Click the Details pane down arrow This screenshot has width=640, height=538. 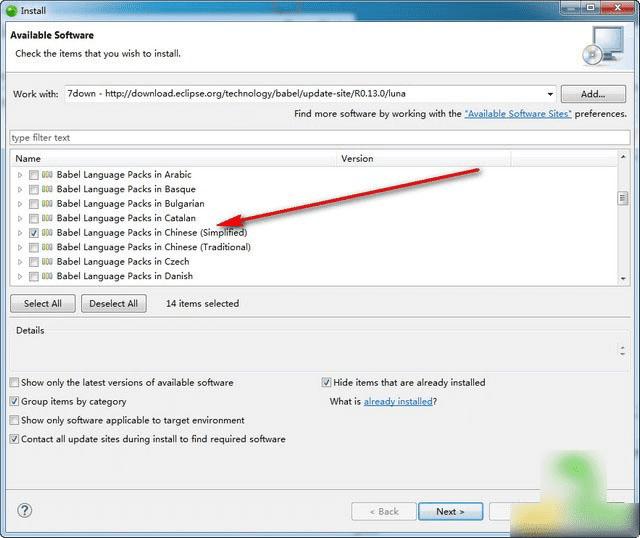[x=622, y=354]
